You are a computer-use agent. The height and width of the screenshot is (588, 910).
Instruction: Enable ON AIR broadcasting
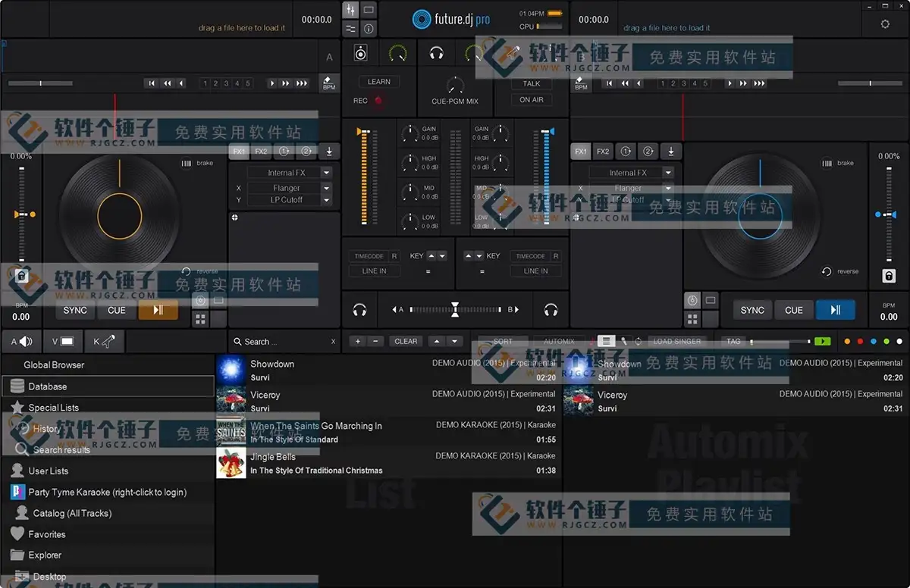[x=531, y=99]
